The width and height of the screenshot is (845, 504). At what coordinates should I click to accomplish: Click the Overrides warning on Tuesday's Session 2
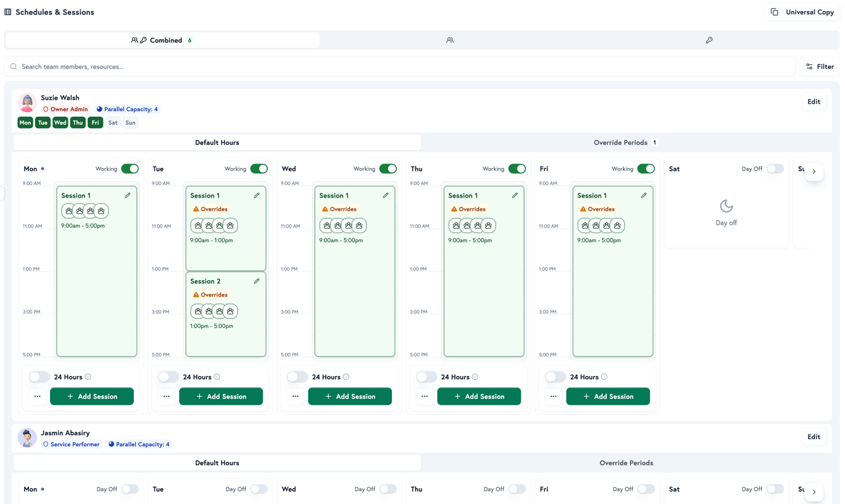tap(210, 295)
